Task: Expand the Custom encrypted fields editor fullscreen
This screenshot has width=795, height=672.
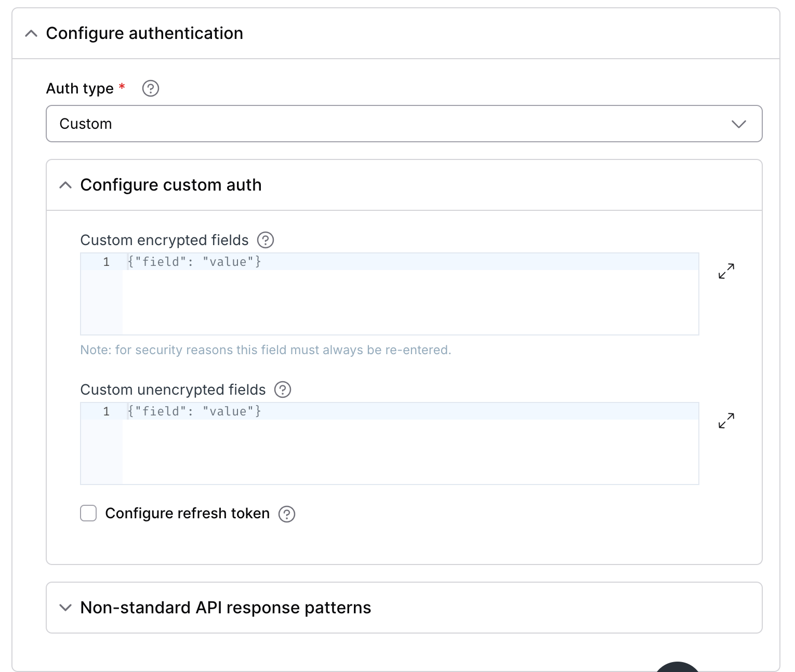Action: 726,271
